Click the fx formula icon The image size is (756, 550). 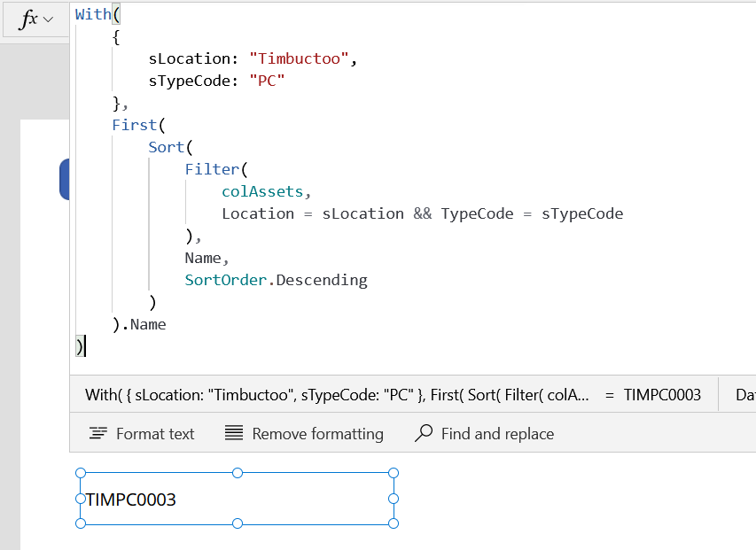[x=28, y=19]
